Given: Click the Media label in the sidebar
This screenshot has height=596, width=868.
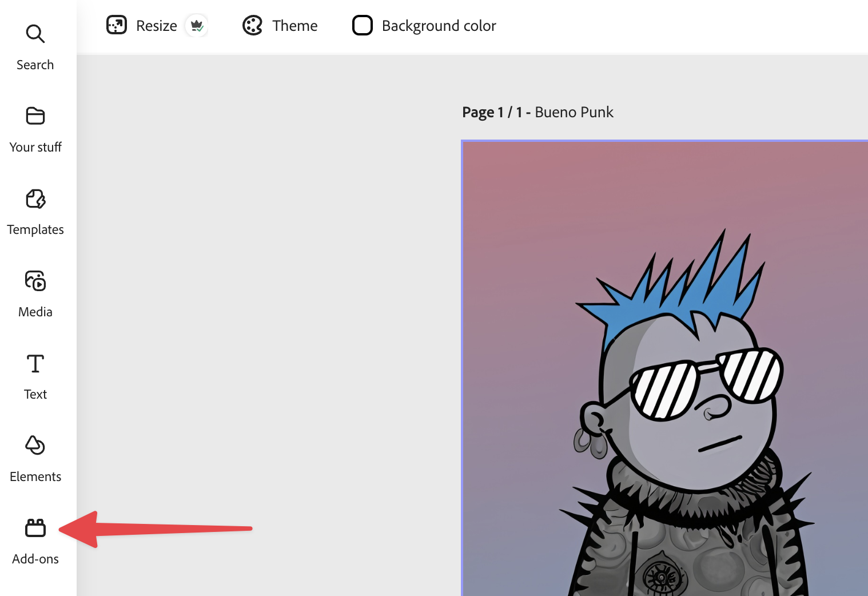Looking at the screenshot, I should coord(35,312).
